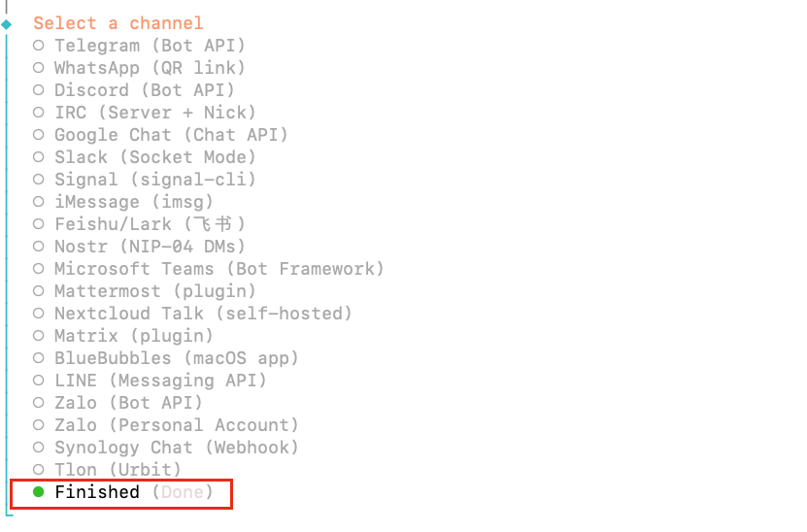Image resolution: width=807 pixels, height=532 pixels.
Task: Pick the iMessage (imsg) option
Action: point(133,202)
